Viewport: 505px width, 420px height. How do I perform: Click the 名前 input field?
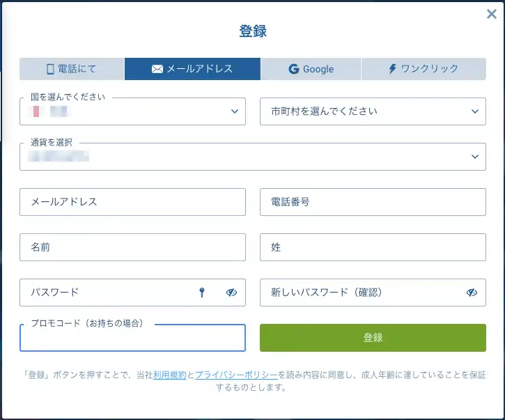click(x=132, y=247)
